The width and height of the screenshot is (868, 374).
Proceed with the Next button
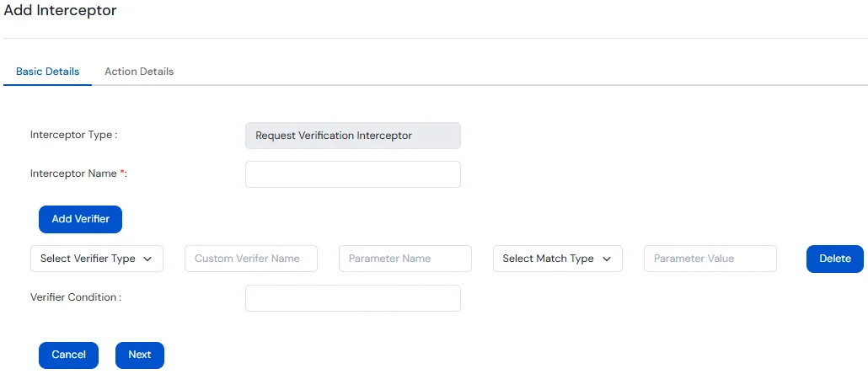tap(140, 355)
